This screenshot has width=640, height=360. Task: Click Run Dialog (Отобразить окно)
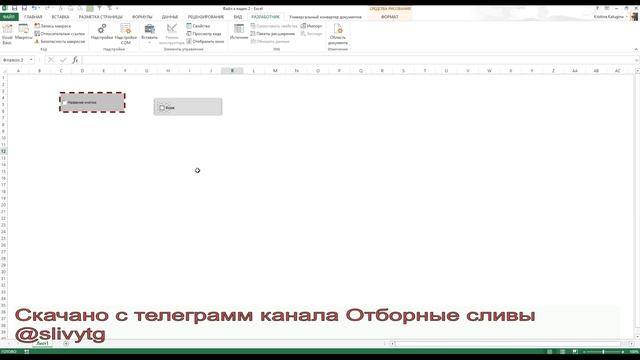point(205,42)
